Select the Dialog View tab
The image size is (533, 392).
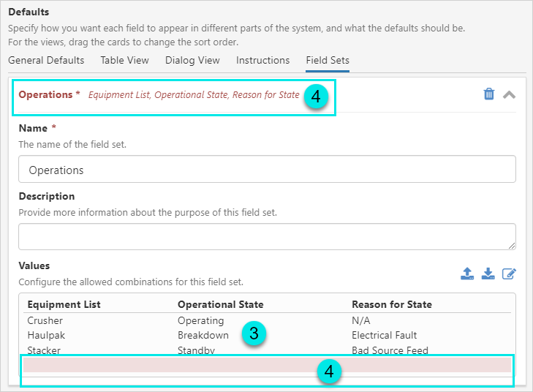[192, 61]
